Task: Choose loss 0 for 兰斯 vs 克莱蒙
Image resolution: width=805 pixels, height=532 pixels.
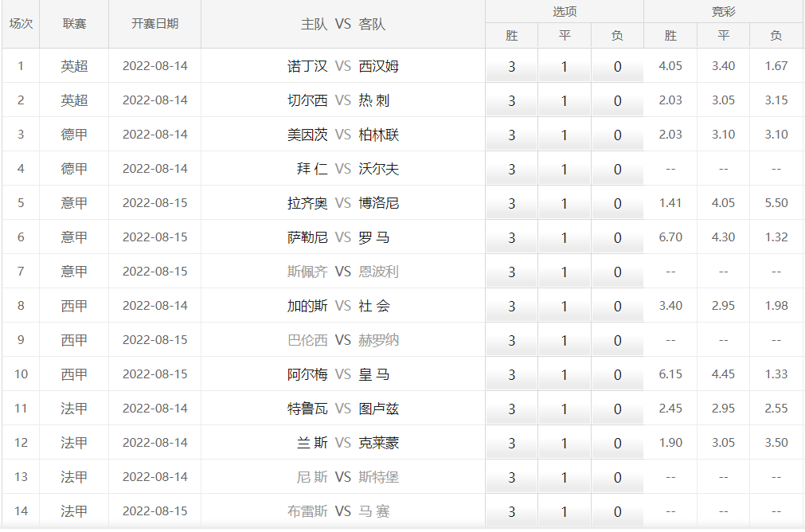Action: (x=618, y=443)
